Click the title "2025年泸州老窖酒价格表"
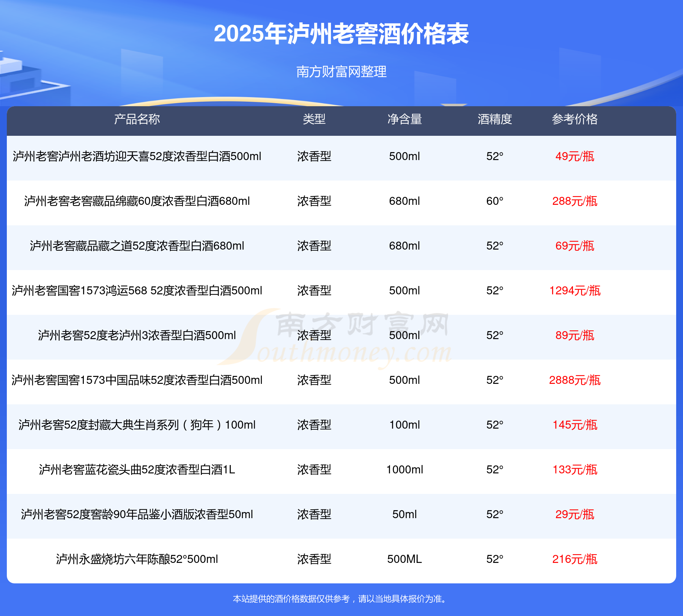 click(341, 34)
